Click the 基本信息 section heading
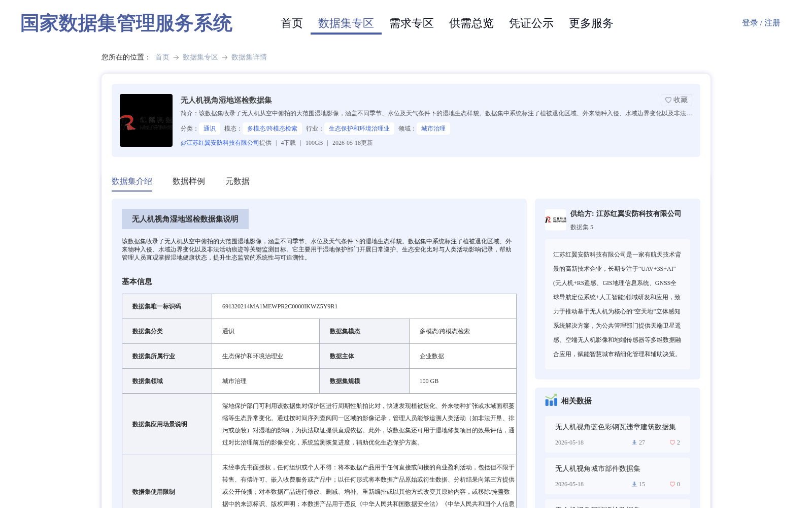 137,281
